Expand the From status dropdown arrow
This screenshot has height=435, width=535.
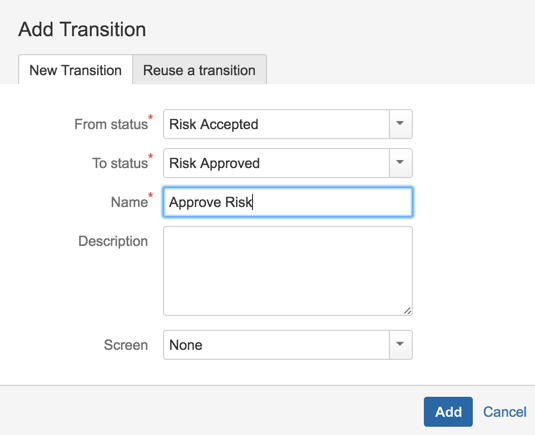401,124
